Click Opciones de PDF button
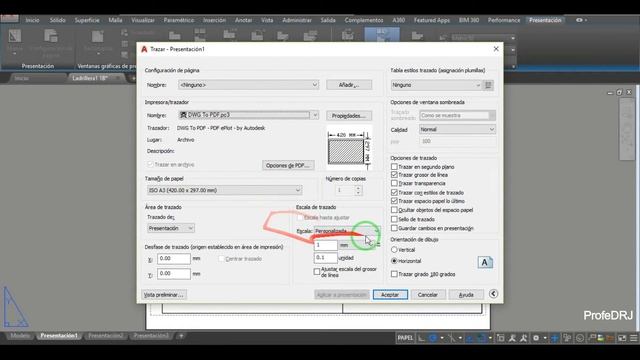Viewport: 640px width, 360px height. click(x=288, y=165)
